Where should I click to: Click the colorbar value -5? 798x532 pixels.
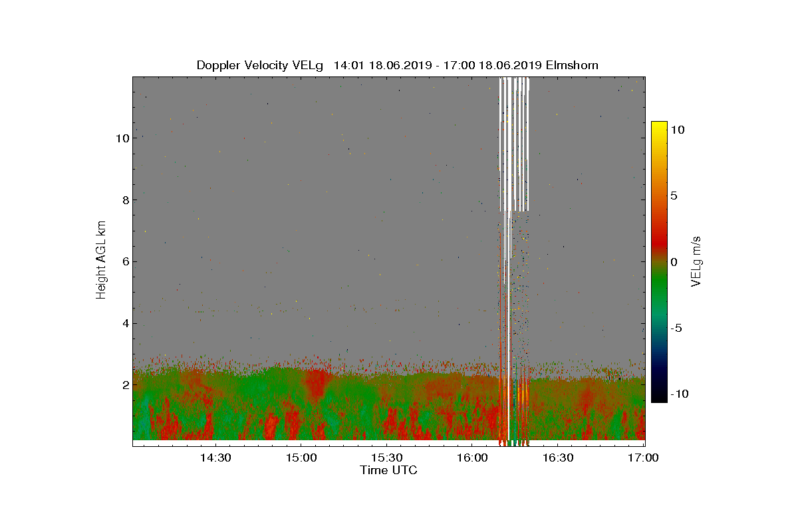pos(675,328)
